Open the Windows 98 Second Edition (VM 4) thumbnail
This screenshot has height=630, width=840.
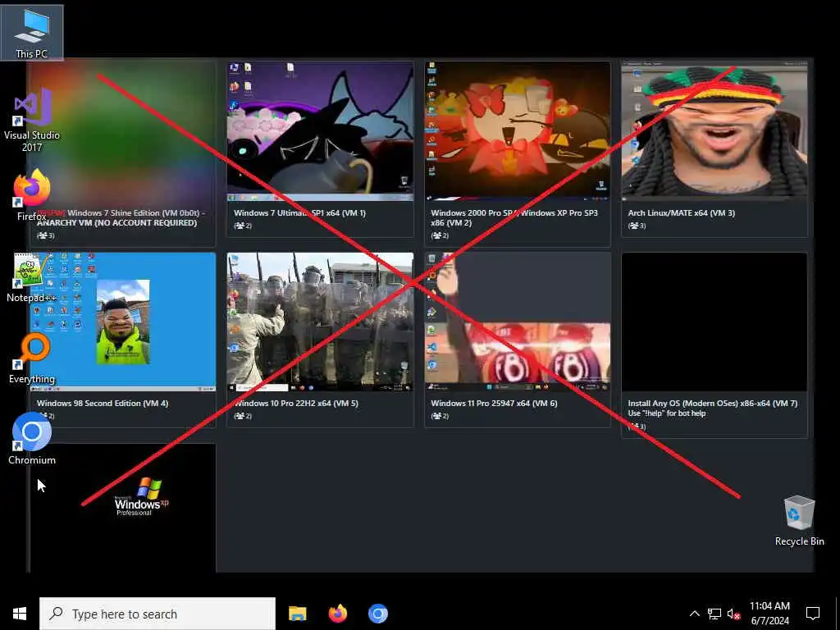click(123, 322)
